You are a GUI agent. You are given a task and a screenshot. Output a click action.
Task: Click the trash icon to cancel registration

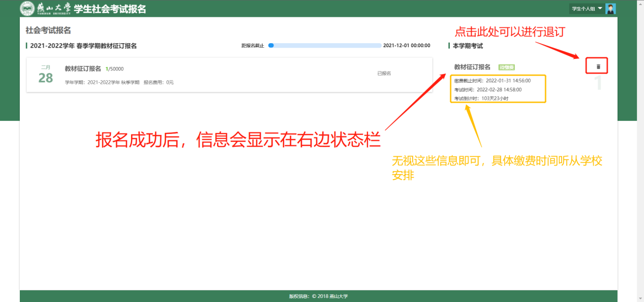[598, 66]
